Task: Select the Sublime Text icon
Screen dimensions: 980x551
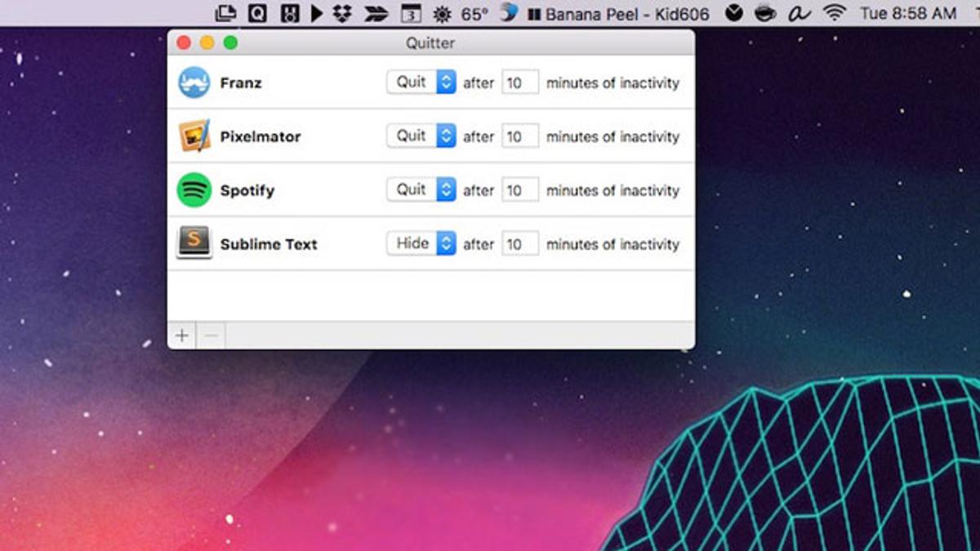Action: [x=194, y=243]
